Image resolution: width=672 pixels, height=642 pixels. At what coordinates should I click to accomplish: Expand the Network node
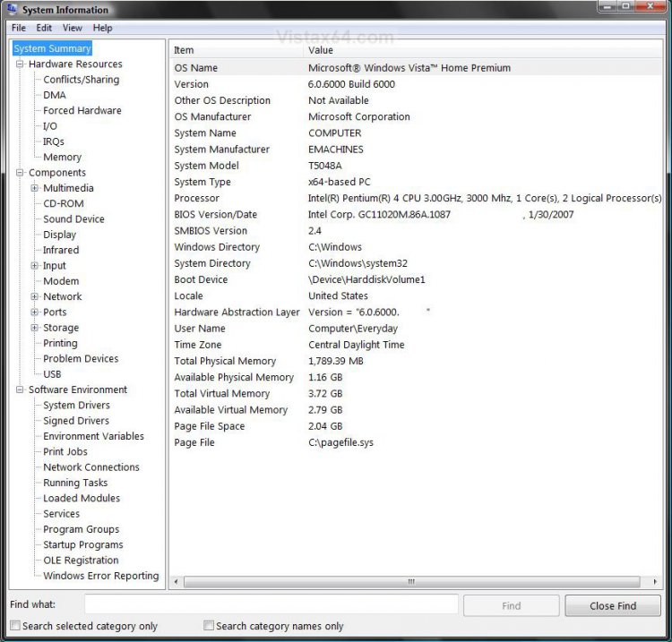coord(35,296)
